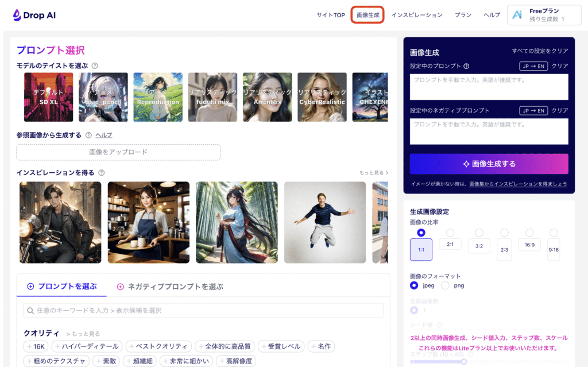Select the ArienMix model thumbnail
This screenshot has width=588, height=367.
[268, 97]
